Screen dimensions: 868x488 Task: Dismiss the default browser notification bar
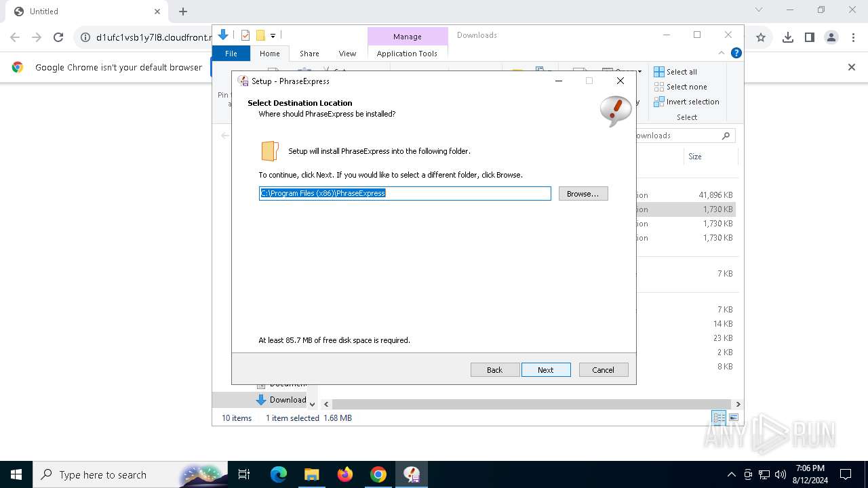pyautogui.click(x=852, y=67)
